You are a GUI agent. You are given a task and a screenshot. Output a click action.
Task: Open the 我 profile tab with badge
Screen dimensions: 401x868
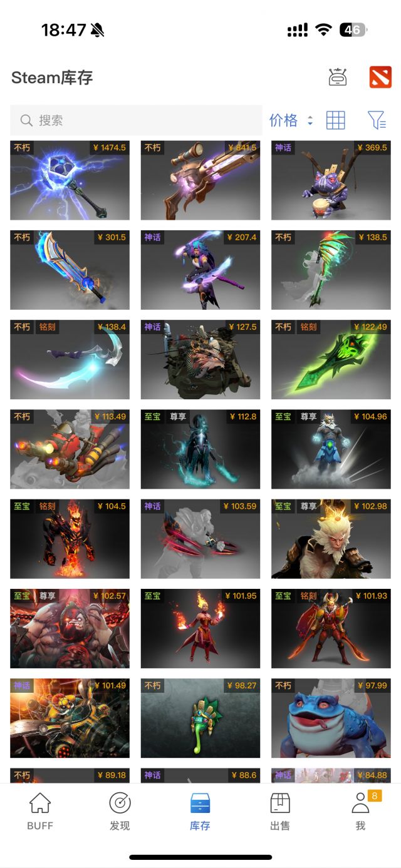pyautogui.click(x=361, y=812)
